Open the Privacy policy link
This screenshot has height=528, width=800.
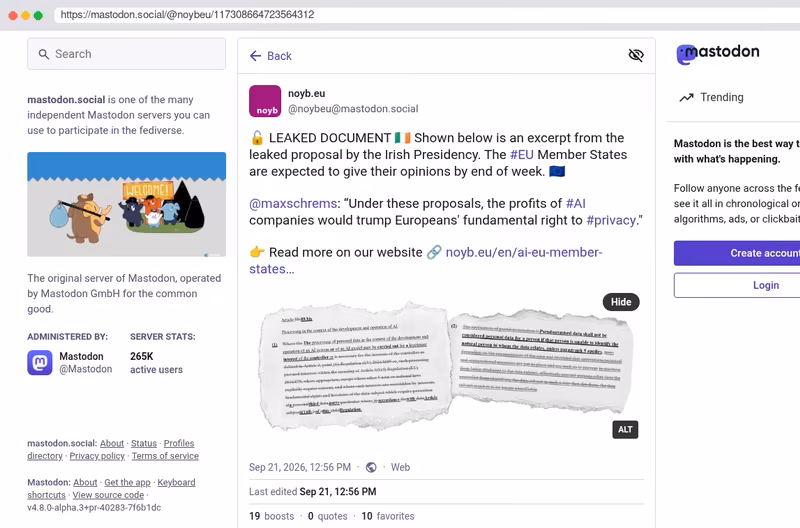coord(97,456)
